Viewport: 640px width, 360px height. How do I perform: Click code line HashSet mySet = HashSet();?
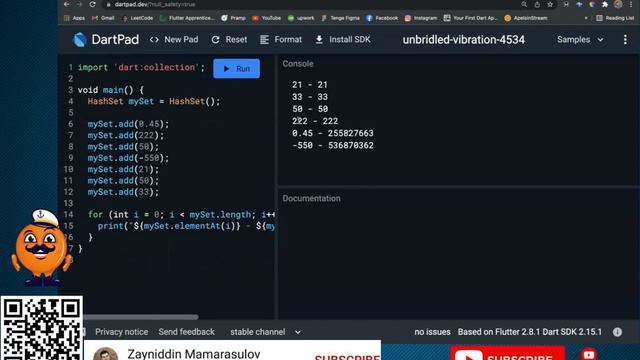point(154,101)
